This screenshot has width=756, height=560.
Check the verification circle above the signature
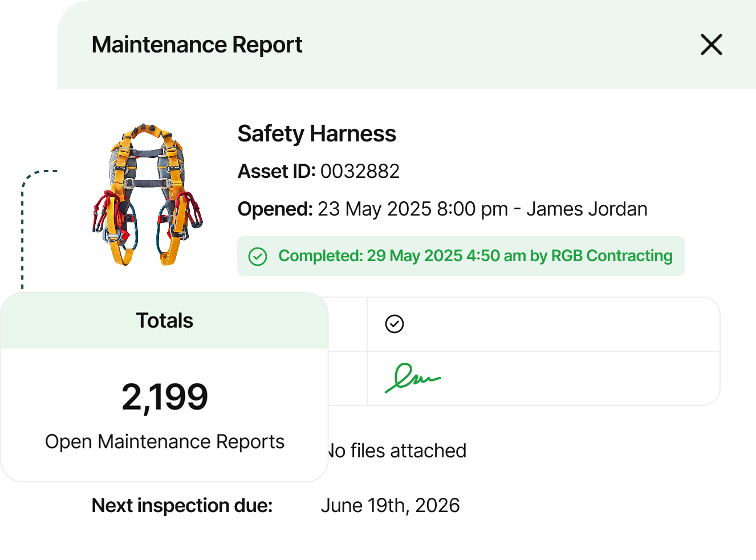[395, 324]
